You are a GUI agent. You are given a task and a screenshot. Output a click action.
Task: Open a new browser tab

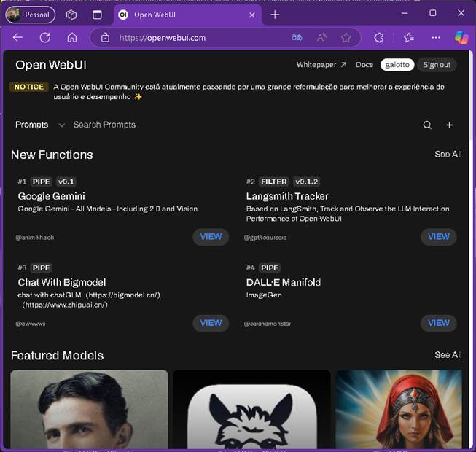point(275,15)
